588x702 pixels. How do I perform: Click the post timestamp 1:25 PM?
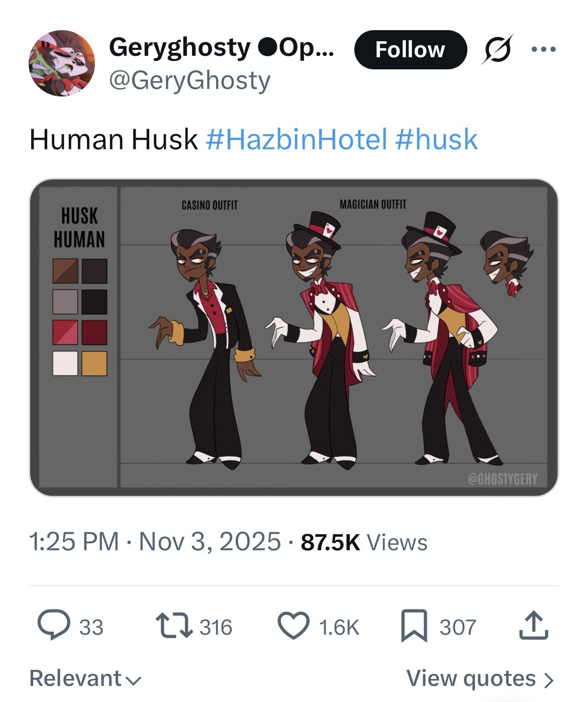click(74, 542)
